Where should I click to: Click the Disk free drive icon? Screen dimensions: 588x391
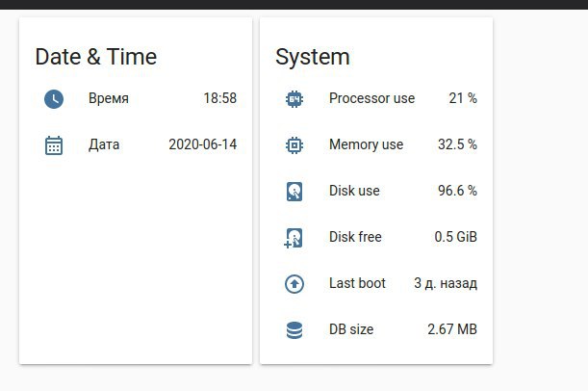coord(294,238)
